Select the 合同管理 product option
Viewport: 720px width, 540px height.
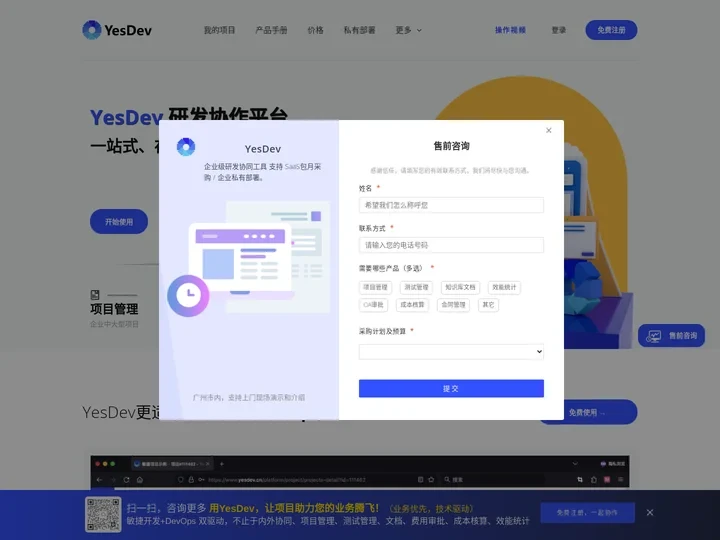pos(453,305)
